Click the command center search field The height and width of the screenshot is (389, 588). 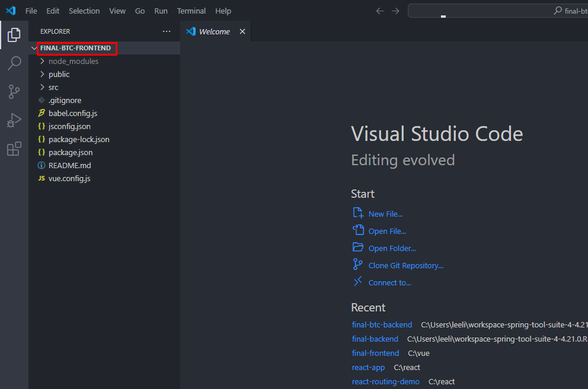498,11
